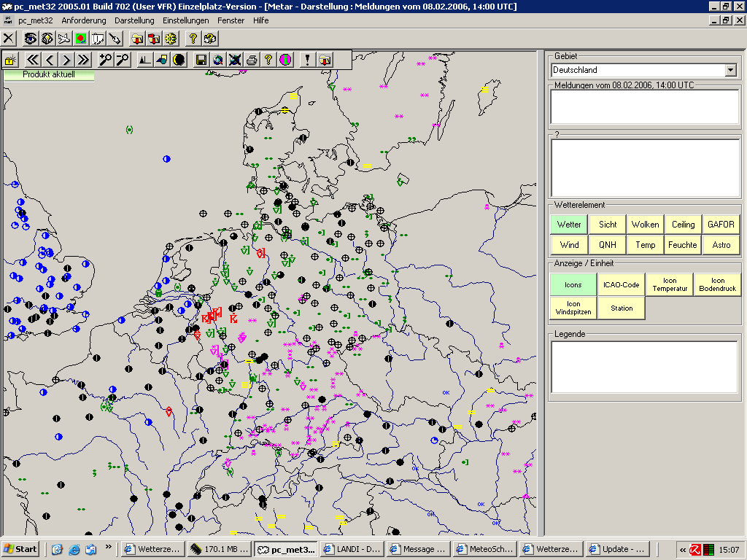747x560 pixels.
Task: Jump to first report with double-left arrow
Action: click(x=32, y=60)
